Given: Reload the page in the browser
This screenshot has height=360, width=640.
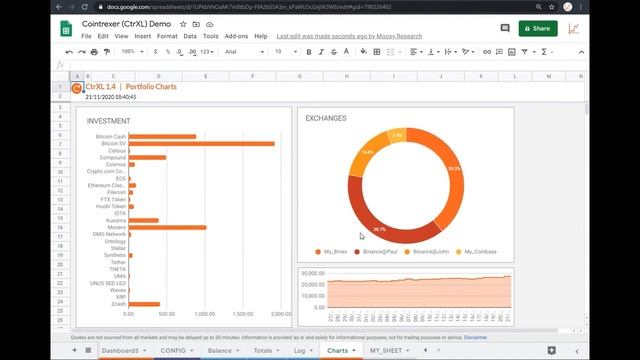Looking at the screenshot, I should coord(84,7).
